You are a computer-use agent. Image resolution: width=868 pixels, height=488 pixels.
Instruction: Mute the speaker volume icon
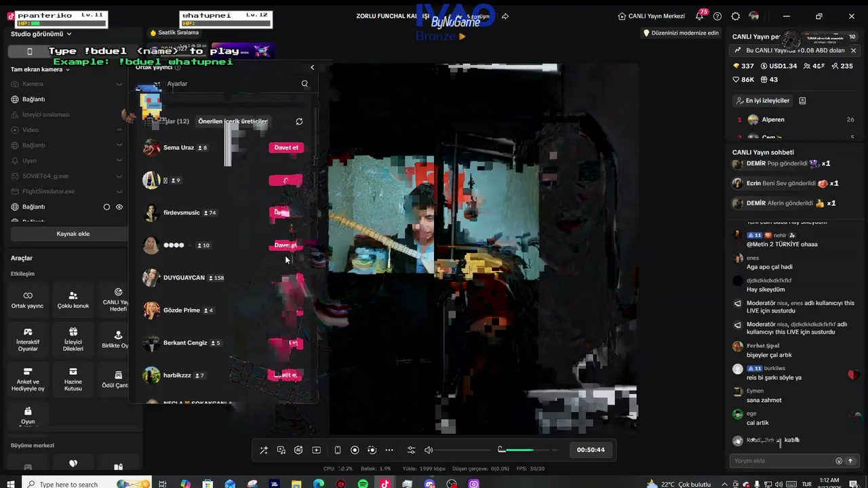429,450
